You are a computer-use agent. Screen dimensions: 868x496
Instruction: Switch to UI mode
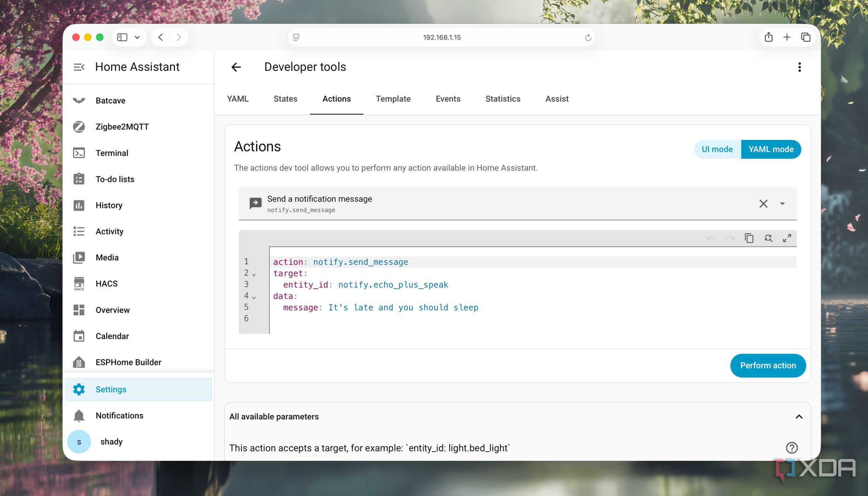point(717,149)
